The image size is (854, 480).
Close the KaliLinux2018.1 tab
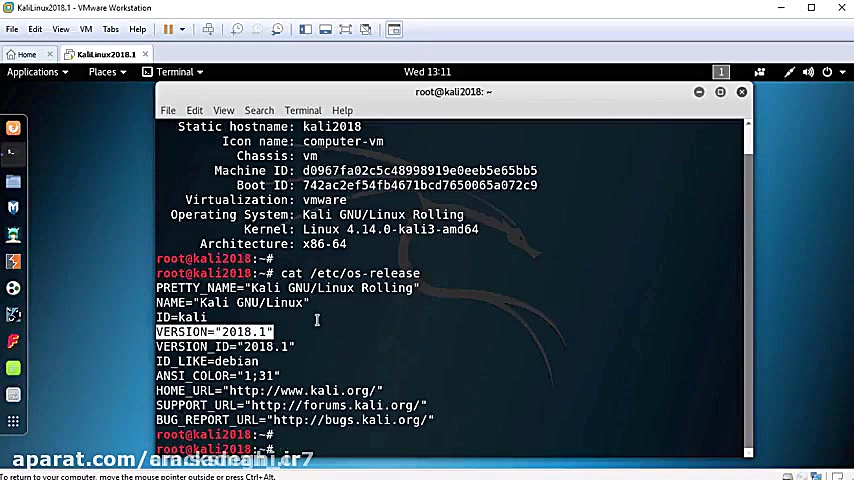(145, 54)
